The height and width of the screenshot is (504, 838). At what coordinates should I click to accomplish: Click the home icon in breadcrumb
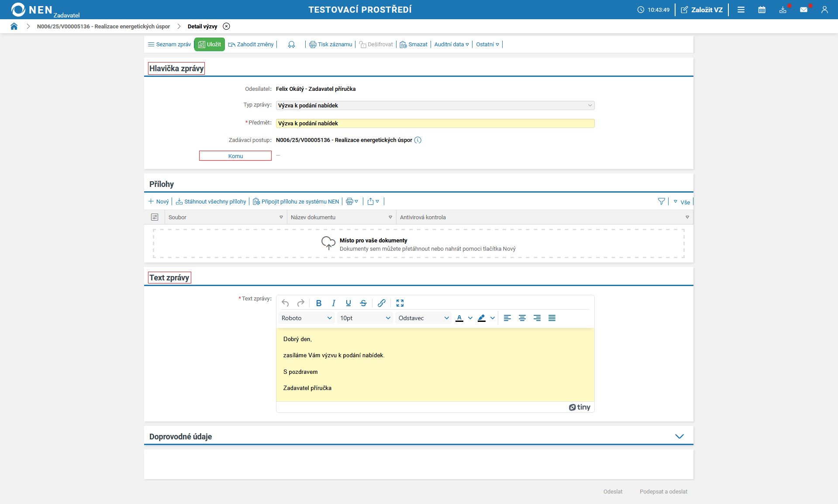coord(14,26)
